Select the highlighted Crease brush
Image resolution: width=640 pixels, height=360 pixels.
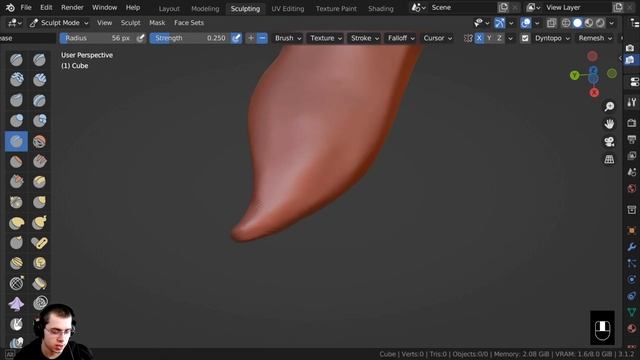click(x=16, y=141)
